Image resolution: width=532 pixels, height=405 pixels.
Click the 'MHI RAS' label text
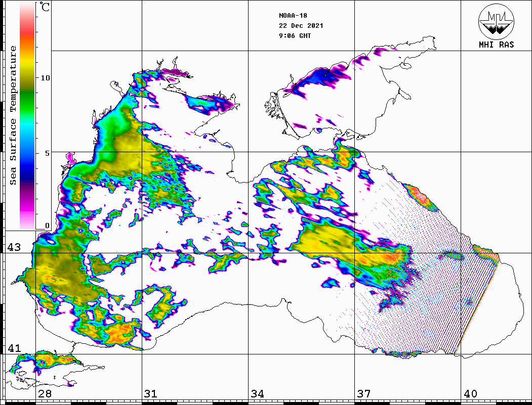tap(496, 44)
